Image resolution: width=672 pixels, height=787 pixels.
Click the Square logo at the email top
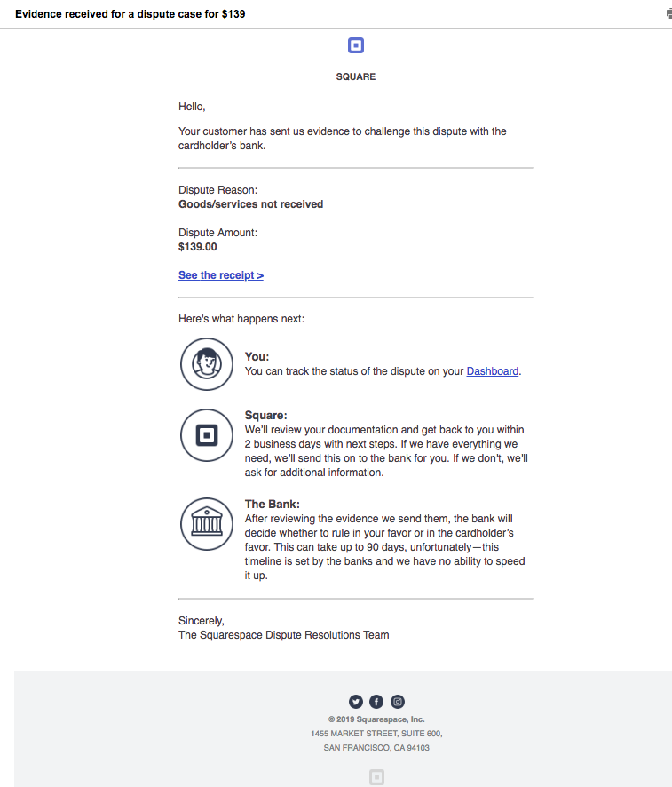tap(356, 45)
